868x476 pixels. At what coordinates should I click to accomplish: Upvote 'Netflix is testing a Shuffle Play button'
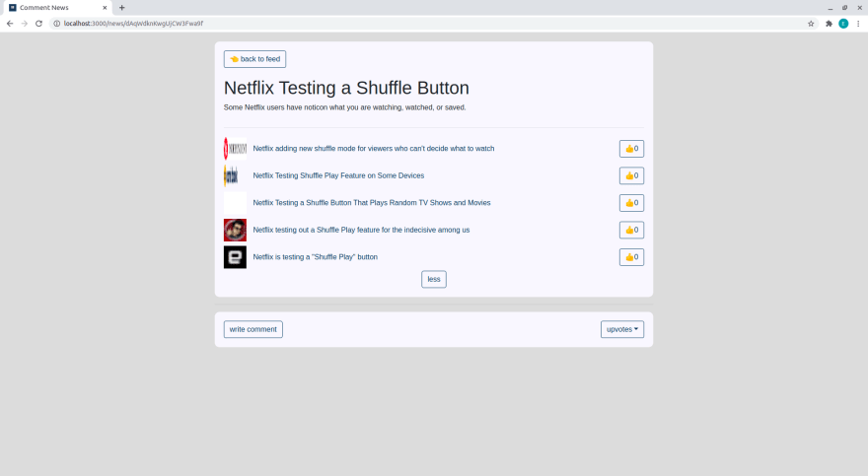pos(631,257)
